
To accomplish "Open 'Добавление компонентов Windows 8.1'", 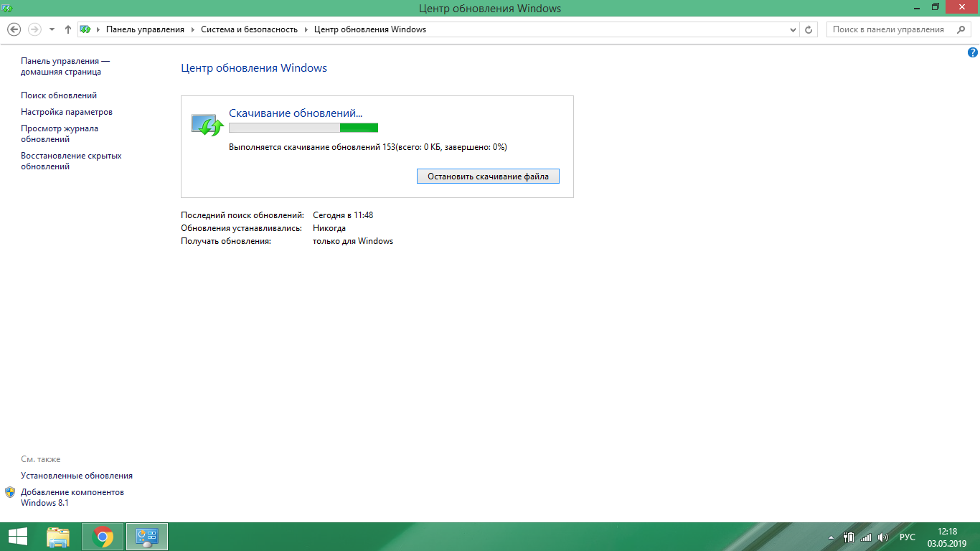I will tap(72, 497).
